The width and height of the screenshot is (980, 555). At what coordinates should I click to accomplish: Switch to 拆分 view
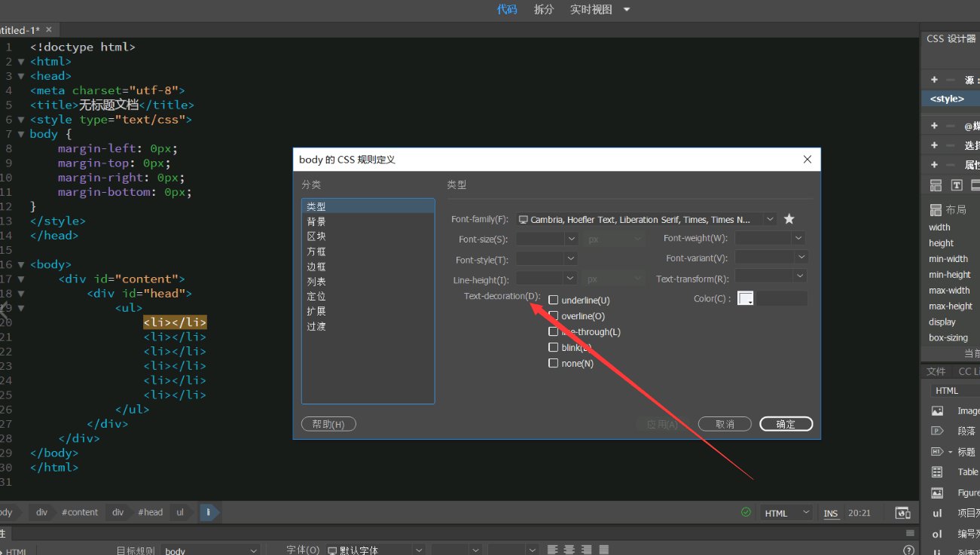[x=543, y=10]
